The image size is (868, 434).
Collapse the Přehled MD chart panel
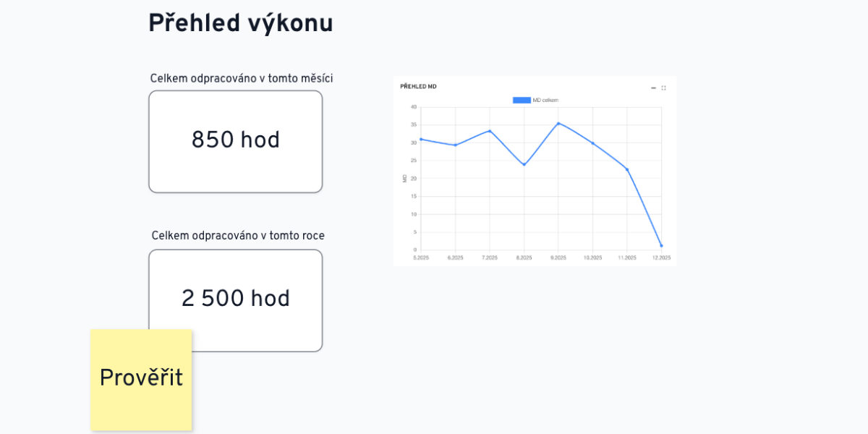click(x=653, y=88)
